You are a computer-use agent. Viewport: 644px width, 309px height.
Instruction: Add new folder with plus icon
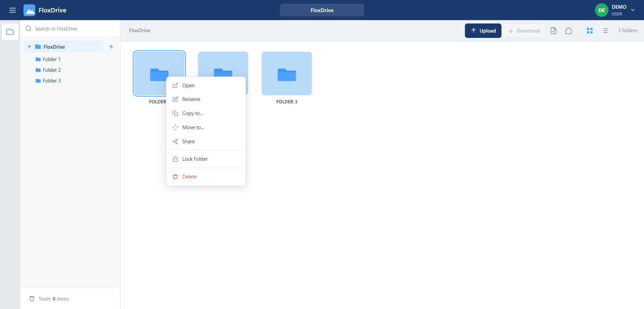(111, 47)
